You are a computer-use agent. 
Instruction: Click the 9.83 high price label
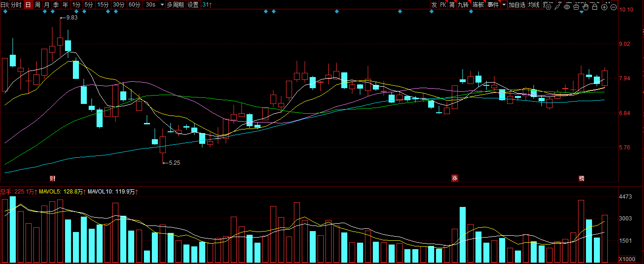point(72,18)
